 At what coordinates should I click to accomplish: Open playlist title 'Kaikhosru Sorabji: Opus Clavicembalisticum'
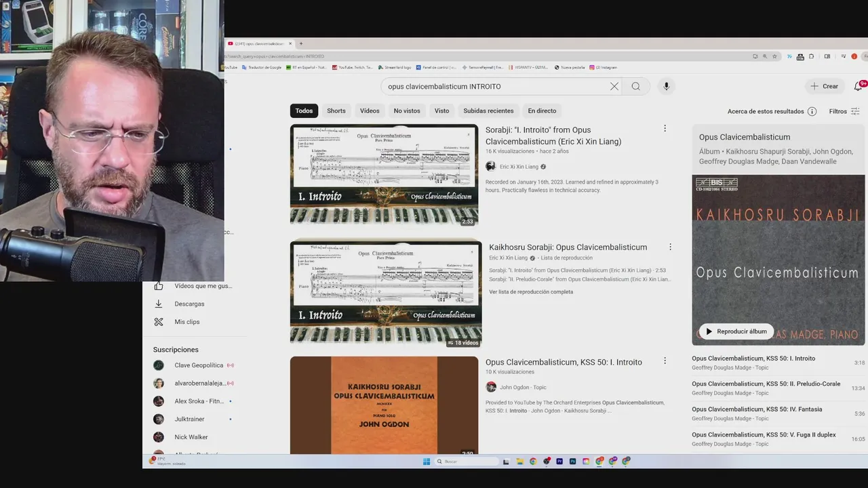[x=568, y=247]
